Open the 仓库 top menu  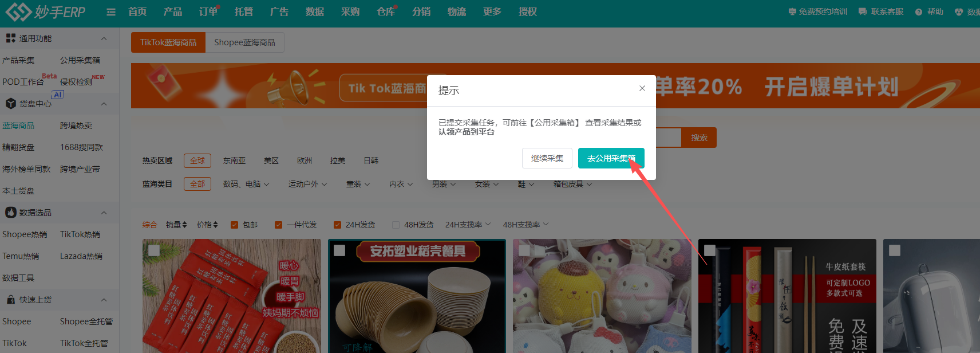pos(386,11)
